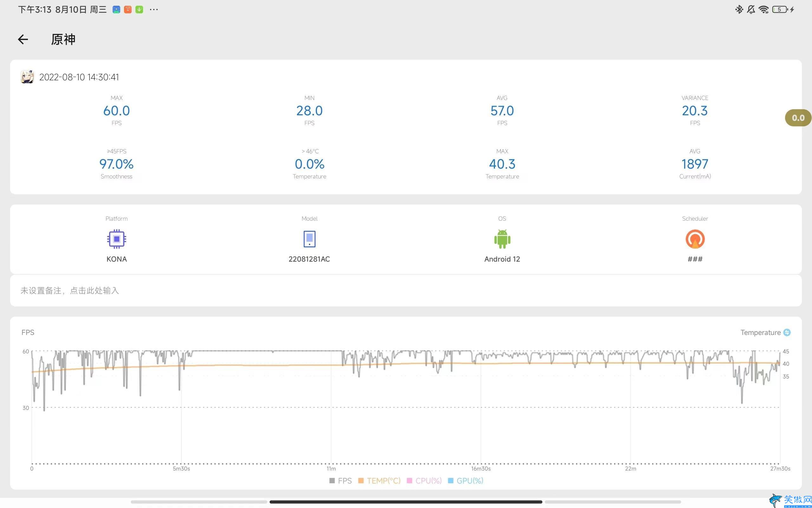This screenshot has width=812, height=508.
Task: Switch chart axis via Temperature swap icon
Action: tap(787, 332)
